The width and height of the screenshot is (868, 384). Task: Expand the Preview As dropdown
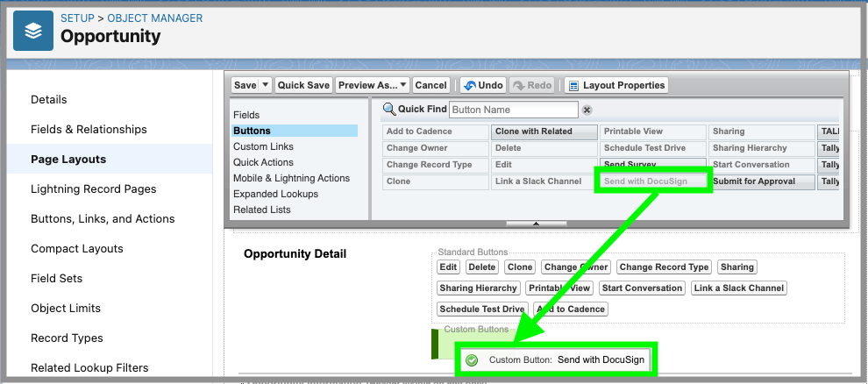(x=402, y=85)
